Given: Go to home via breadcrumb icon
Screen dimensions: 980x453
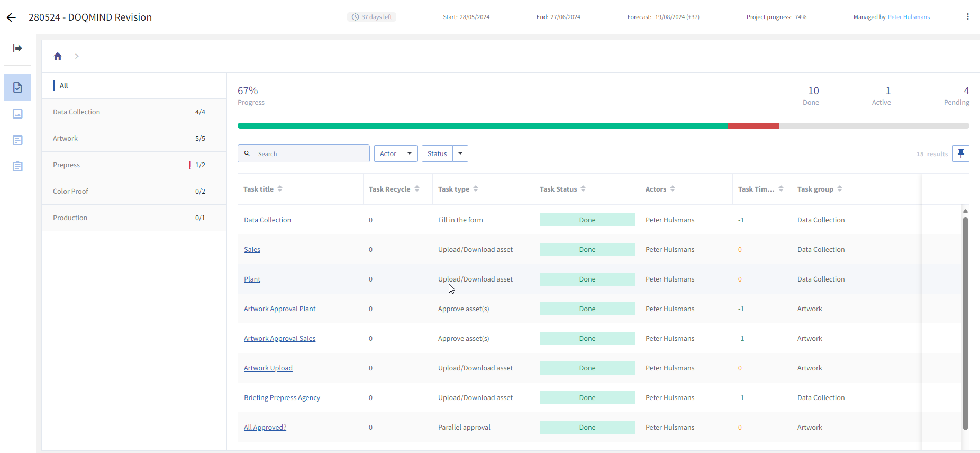Looking at the screenshot, I should 58,56.
